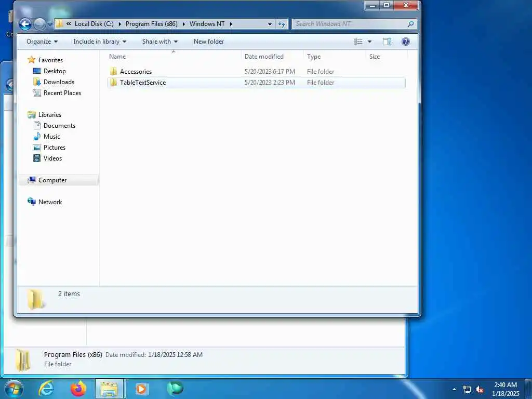Toggle the preview pane
Screen dimensions: 532x399
click(x=387, y=42)
